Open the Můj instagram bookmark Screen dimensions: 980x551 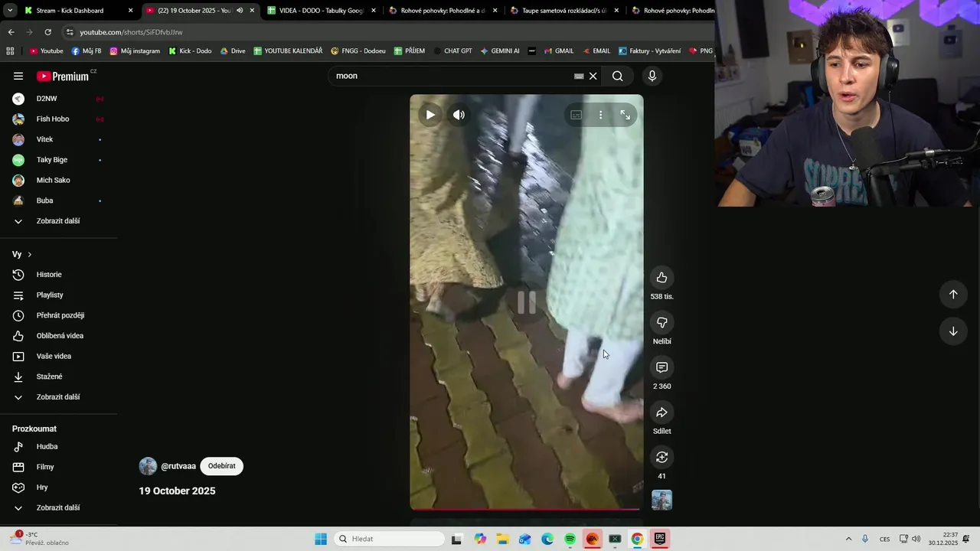135,51
